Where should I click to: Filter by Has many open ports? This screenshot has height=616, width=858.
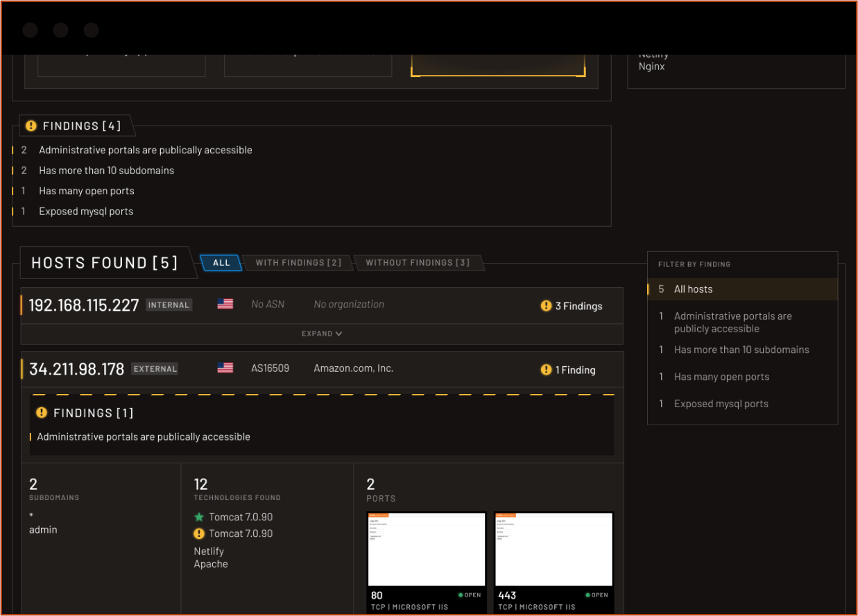tap(721, 377)
